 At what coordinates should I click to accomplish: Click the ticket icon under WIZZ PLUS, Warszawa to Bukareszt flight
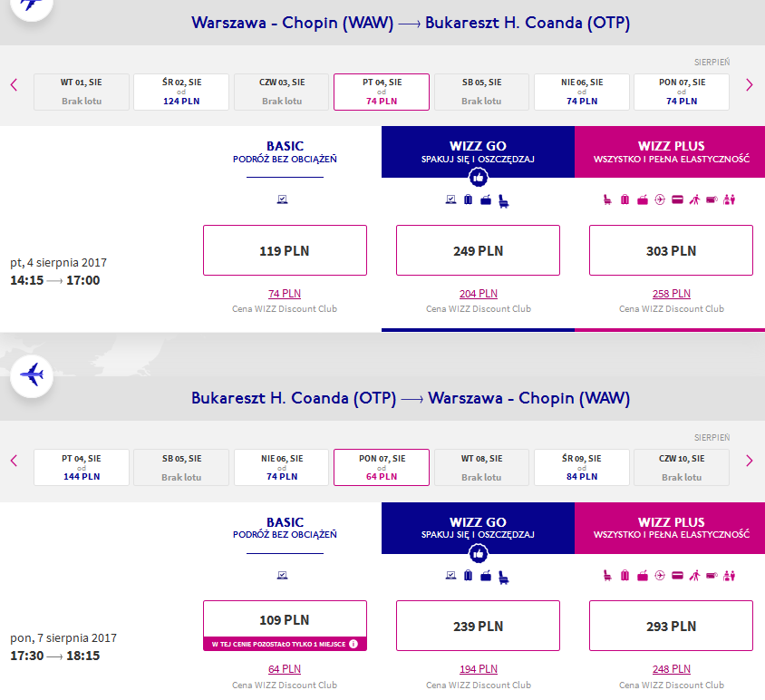point(712,199)
